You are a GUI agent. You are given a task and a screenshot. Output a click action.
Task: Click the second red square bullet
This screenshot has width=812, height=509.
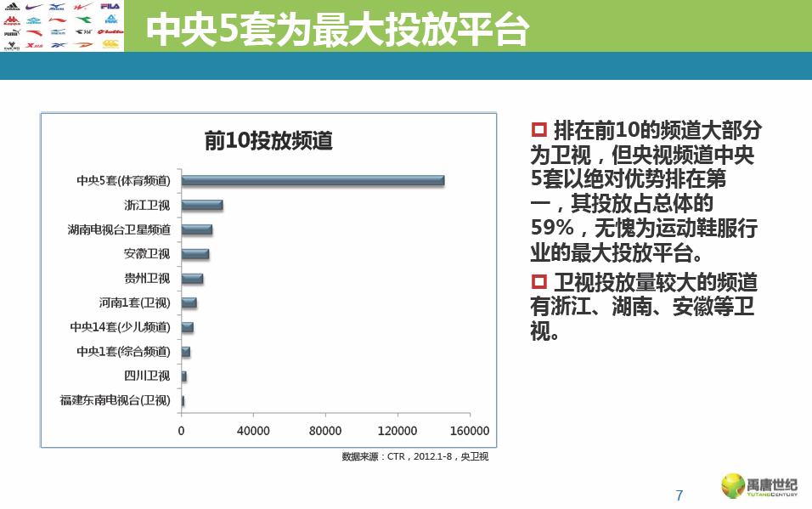click(538, 282)
